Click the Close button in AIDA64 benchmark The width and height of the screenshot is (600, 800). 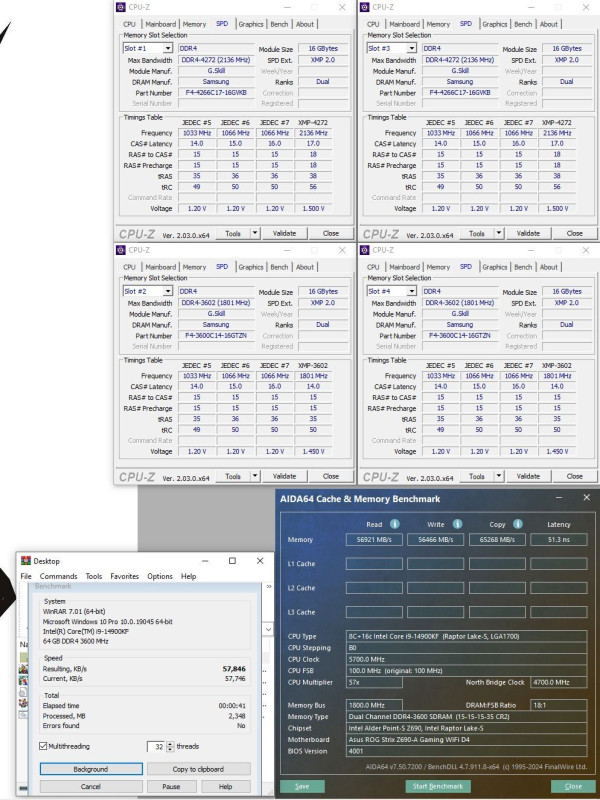pos(573,786)
